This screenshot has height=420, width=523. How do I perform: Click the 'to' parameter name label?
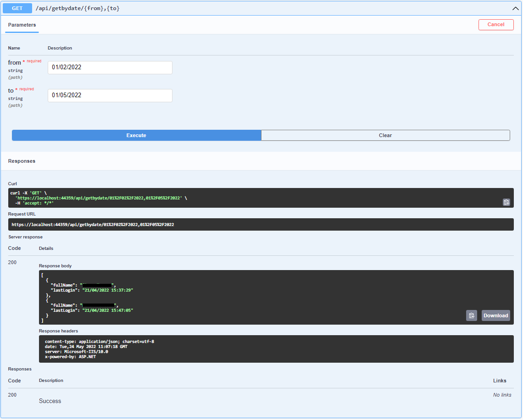(11, 91)
